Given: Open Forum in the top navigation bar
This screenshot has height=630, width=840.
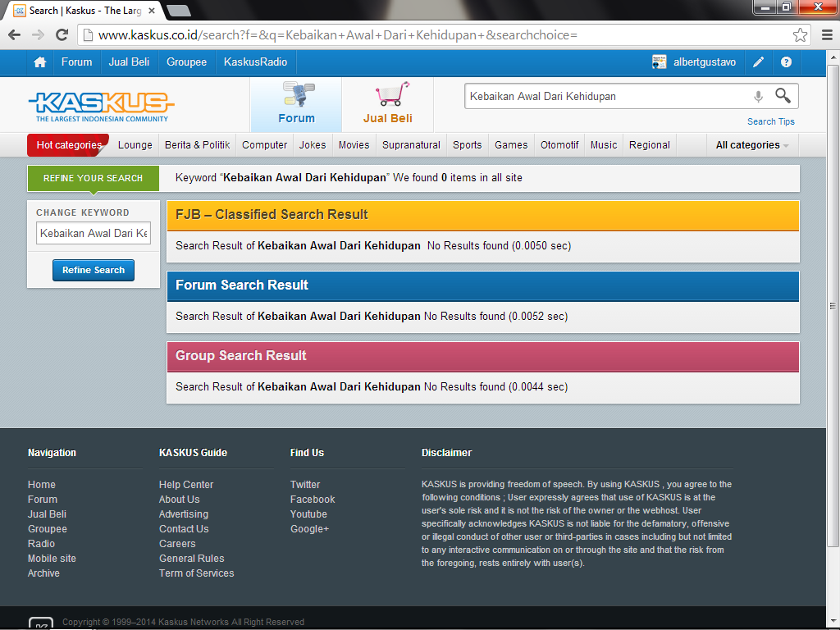Looking at the screenshot, I should point(76,62).
